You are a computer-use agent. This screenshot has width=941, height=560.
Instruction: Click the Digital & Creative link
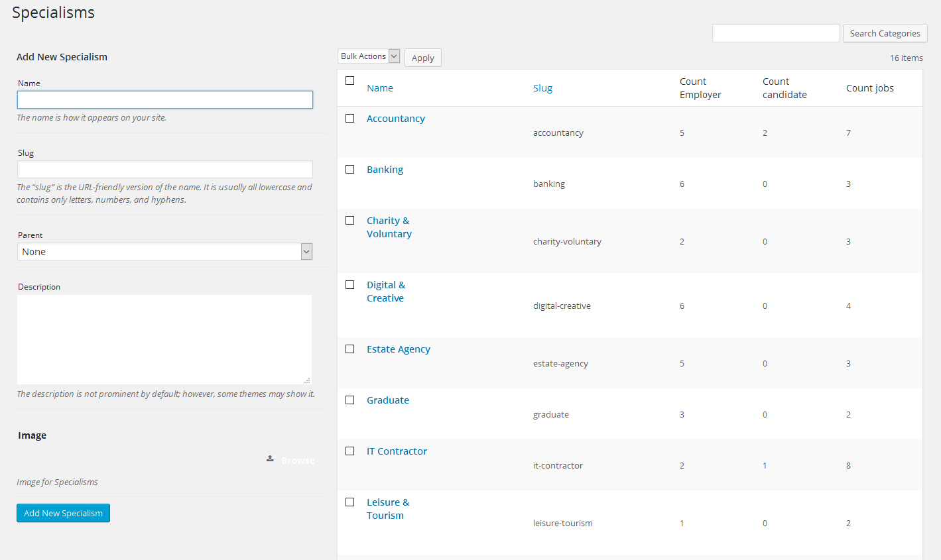point(385,292)
